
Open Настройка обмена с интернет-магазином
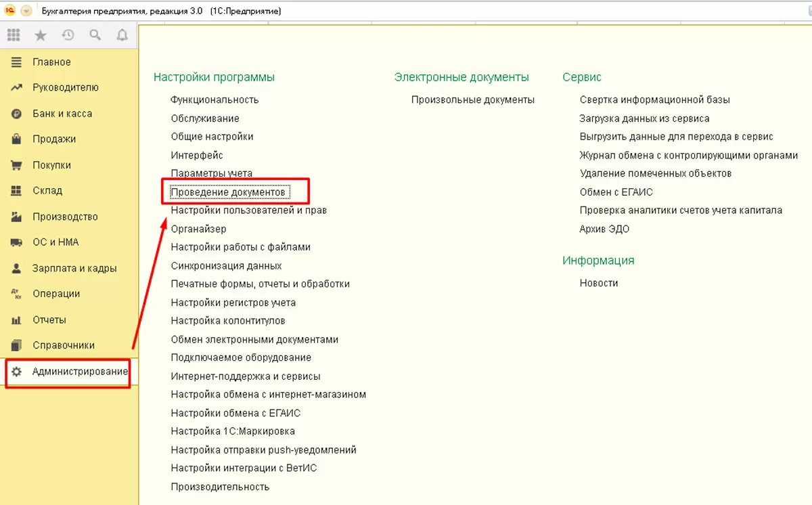point(269,395)
